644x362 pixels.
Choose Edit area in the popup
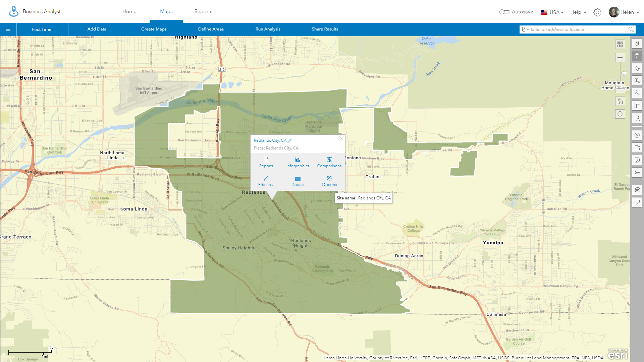click(266, 181)
